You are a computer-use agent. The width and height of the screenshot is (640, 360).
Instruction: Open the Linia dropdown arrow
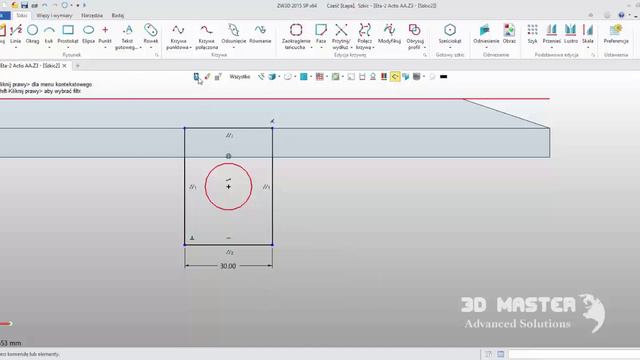point(16,47)
